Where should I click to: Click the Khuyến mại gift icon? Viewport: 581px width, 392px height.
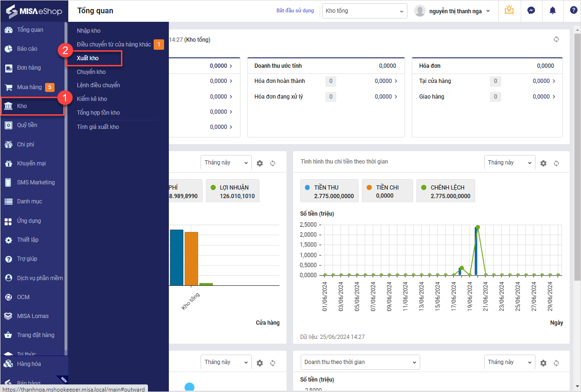point(8,164)
